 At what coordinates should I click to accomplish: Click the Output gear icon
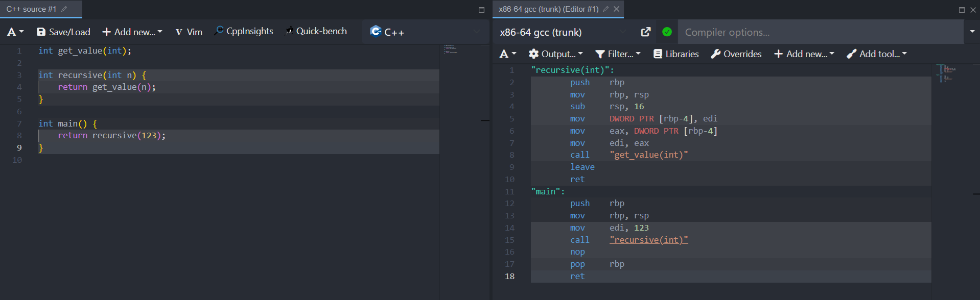533,54
